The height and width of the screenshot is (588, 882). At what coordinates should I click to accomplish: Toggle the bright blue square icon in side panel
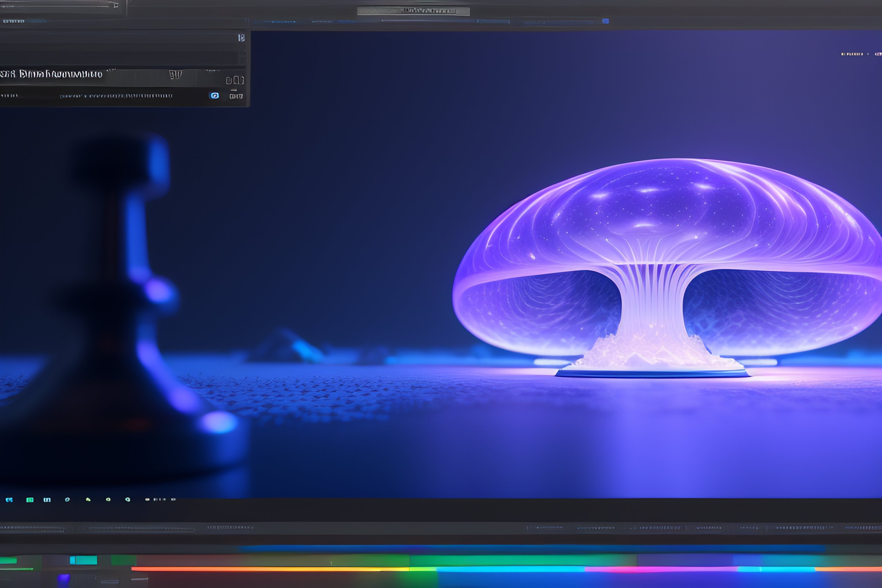pyautogui.click(x=214, y=96)
